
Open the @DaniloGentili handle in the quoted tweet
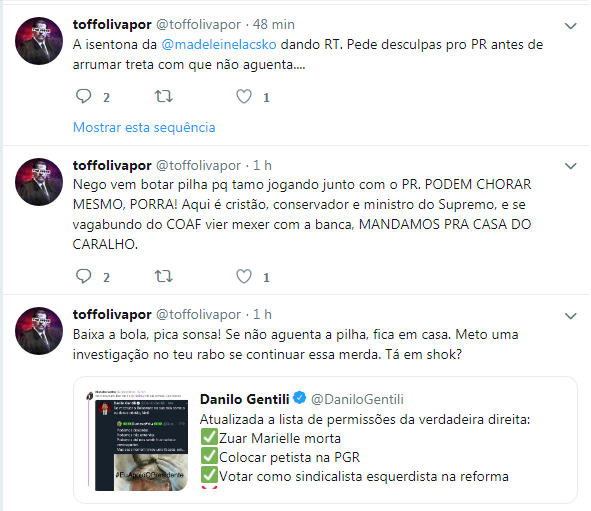pyautogui.click(x=357, y=399)
